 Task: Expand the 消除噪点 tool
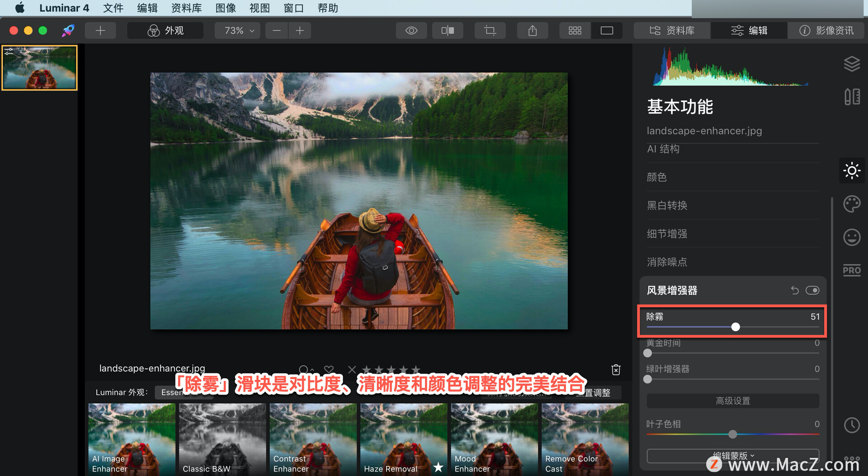733,262
